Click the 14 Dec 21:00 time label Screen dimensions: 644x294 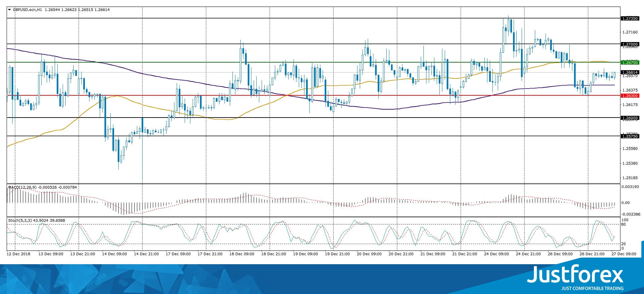click(x=146, y=254)
